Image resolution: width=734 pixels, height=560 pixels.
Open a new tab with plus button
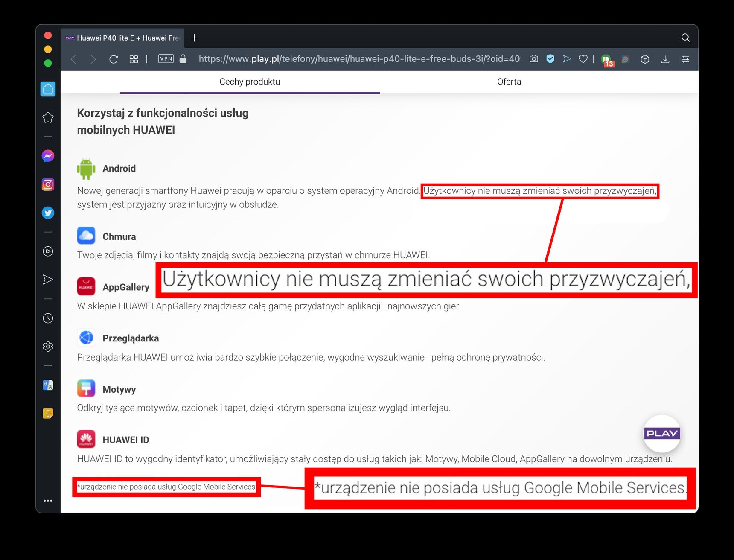point(195,38)
